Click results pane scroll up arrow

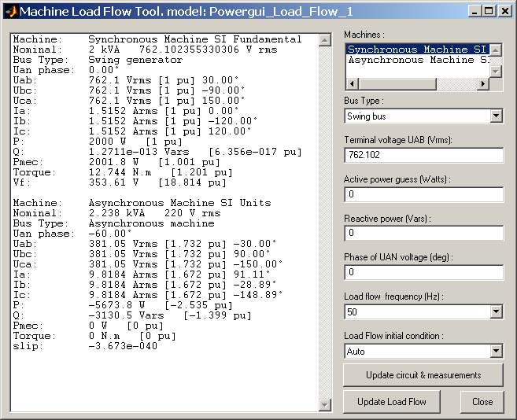click(x=325, y=40)
